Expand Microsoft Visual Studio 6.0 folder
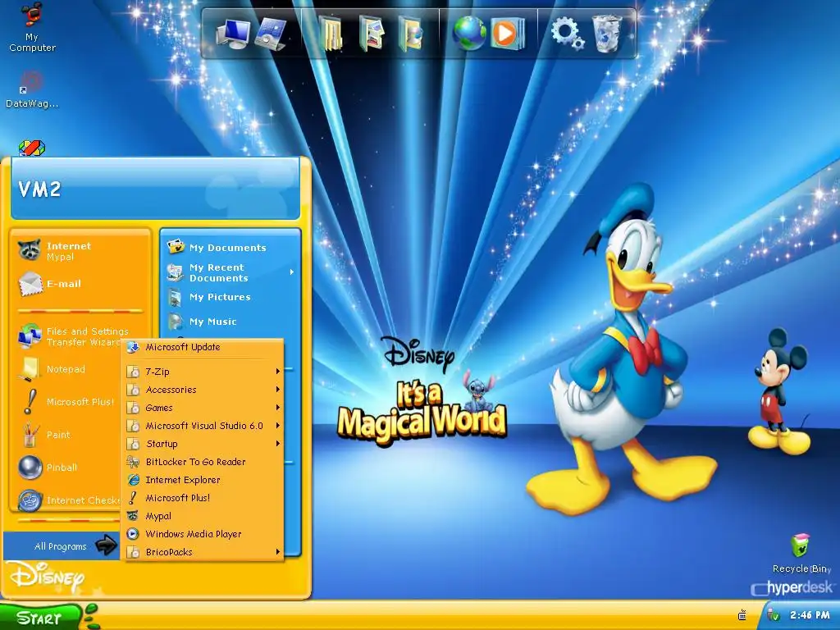 203,426
